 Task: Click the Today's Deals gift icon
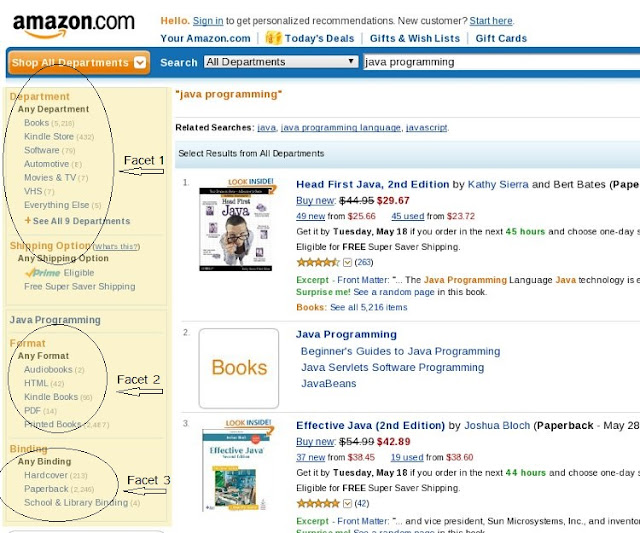tap(273, 38)
